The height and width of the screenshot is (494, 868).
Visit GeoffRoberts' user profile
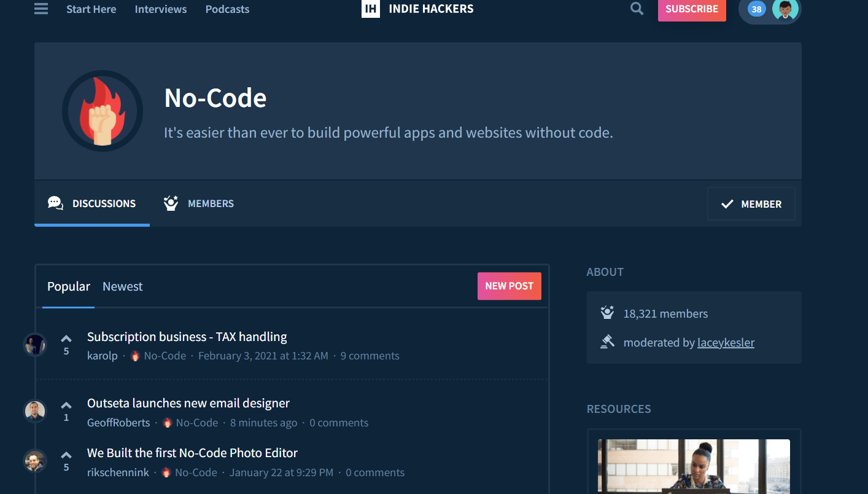tap(118, 423)
